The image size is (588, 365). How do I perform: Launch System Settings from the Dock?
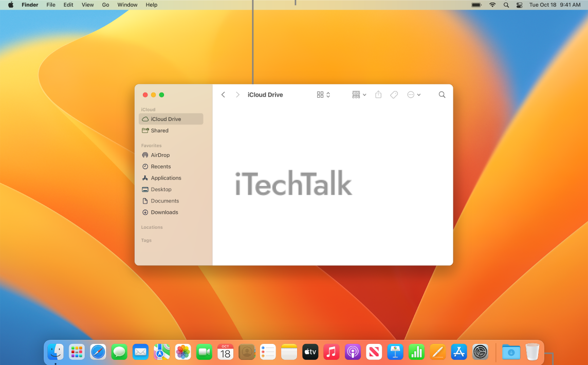tap(480, 352)
